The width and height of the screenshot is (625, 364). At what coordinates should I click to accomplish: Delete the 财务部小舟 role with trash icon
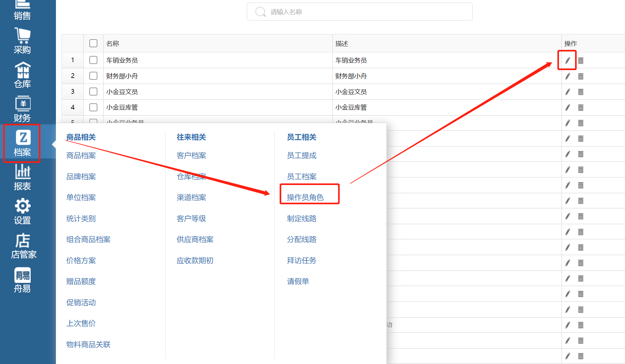[581, 76]
